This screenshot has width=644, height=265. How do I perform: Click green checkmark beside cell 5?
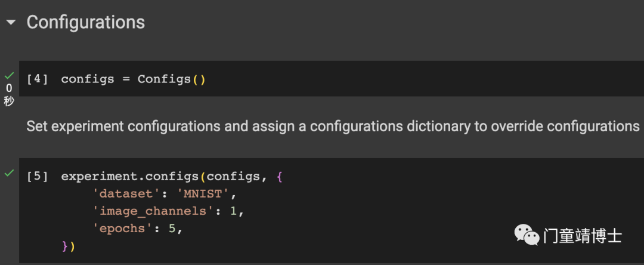[9, 173]
